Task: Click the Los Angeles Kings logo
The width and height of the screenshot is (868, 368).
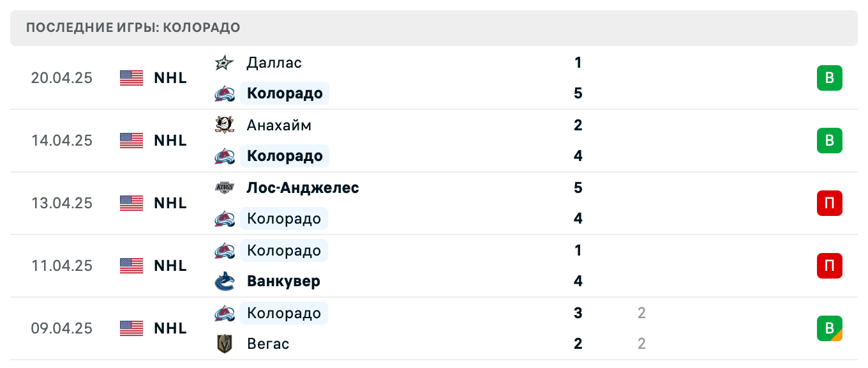Action: point(224,188)
